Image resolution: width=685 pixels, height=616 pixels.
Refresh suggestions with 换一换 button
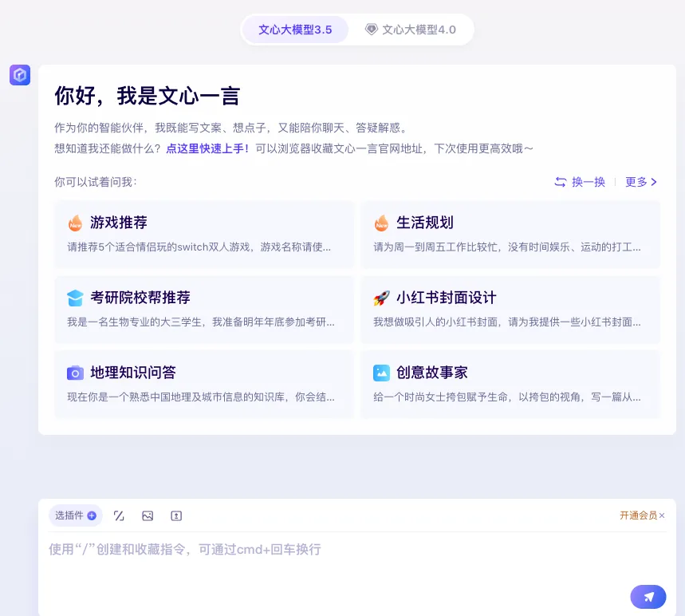[581, 182]
